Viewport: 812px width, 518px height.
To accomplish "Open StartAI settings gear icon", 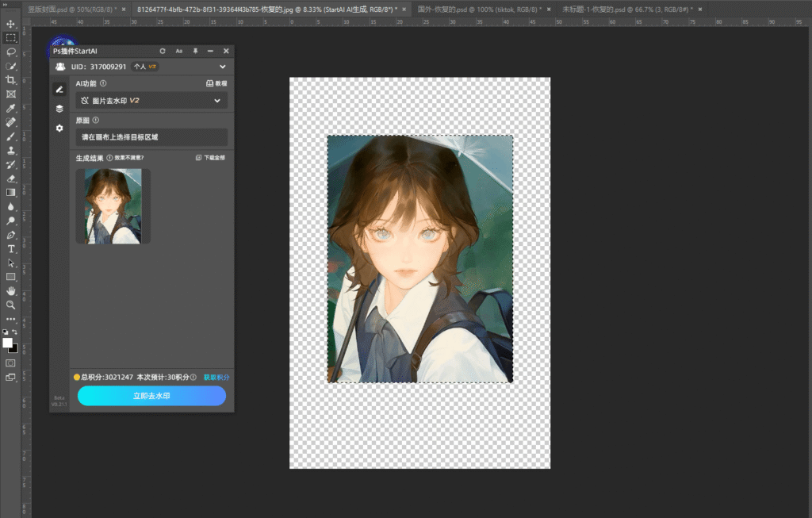I will [59, 128].
